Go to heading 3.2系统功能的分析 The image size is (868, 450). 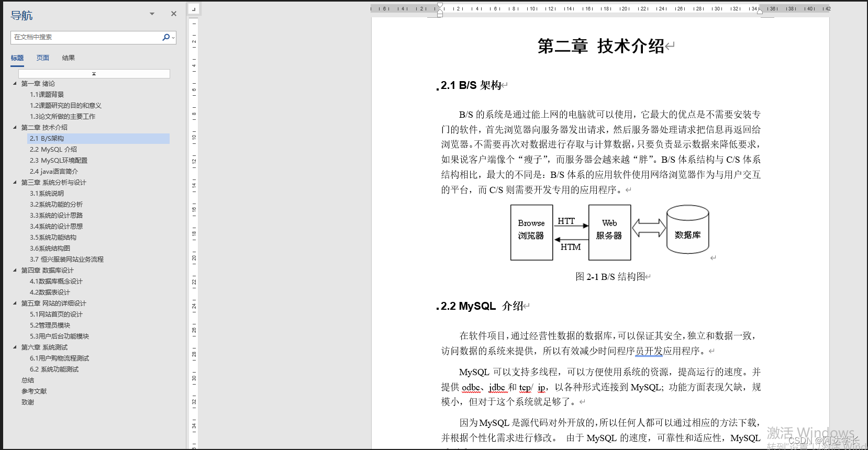pyautogui.click(x=56, y=205)
